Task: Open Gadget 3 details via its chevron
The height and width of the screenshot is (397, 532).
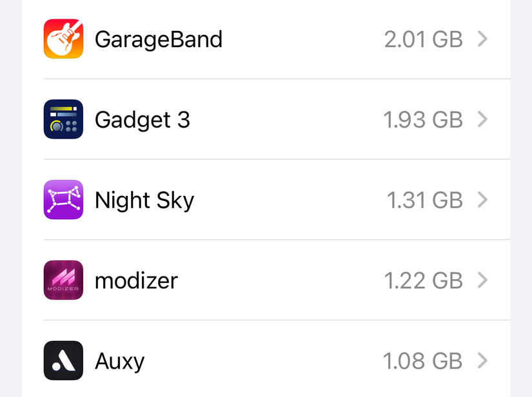Action: pyautogui.click(x=482, y=119)
